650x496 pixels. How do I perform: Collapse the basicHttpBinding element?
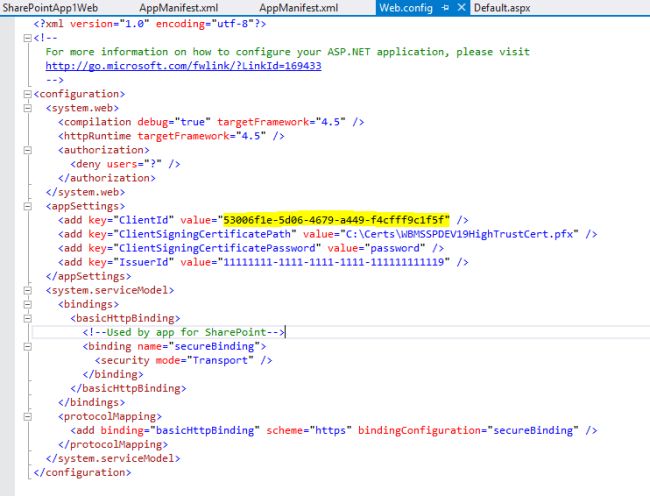click(x=27, y=318)
